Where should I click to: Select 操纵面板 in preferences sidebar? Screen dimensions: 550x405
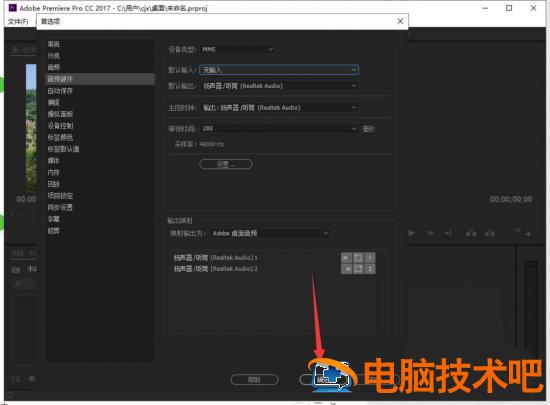(60, 114)
